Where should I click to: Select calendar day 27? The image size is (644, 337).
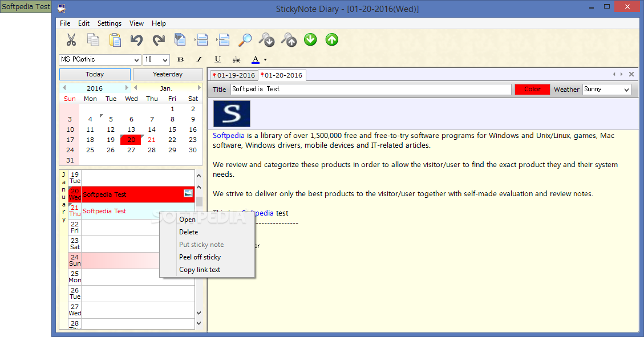[131, 150]
